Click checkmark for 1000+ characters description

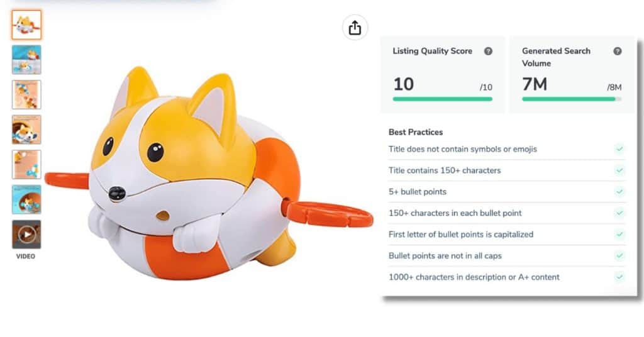619,277
